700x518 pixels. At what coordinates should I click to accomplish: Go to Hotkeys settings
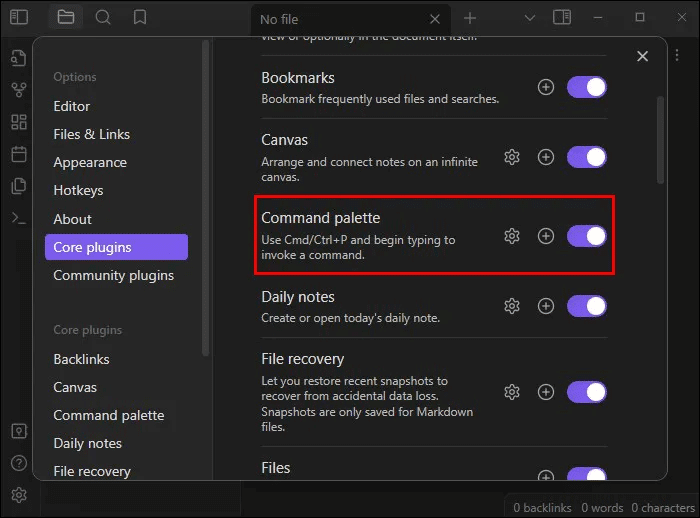click(78, 190)
